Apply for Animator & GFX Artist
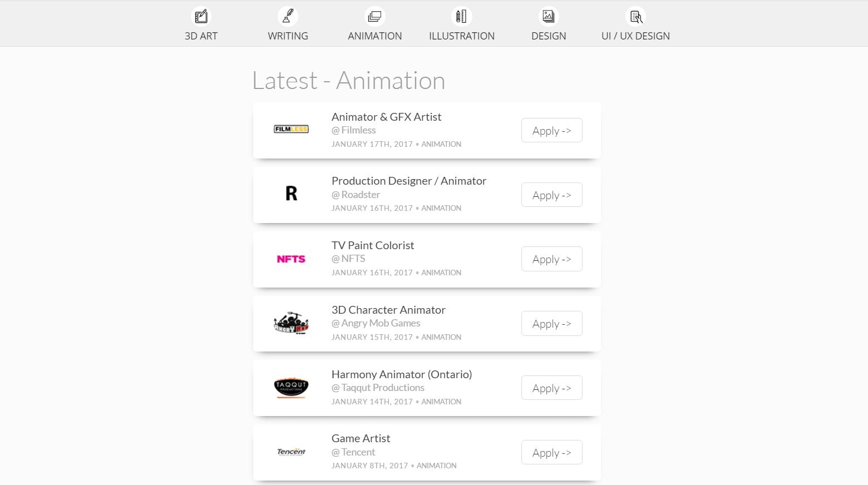 click(x=551, y=130)
